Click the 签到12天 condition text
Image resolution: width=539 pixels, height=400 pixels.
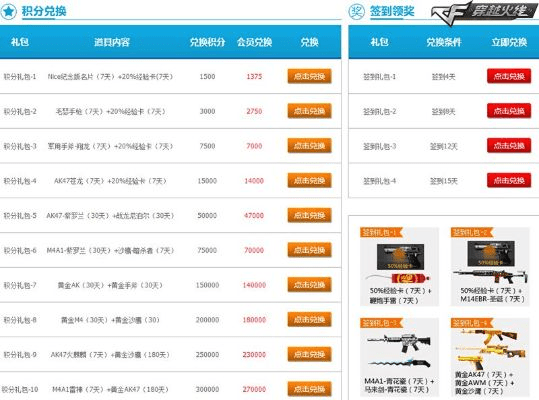coord(443,146)
